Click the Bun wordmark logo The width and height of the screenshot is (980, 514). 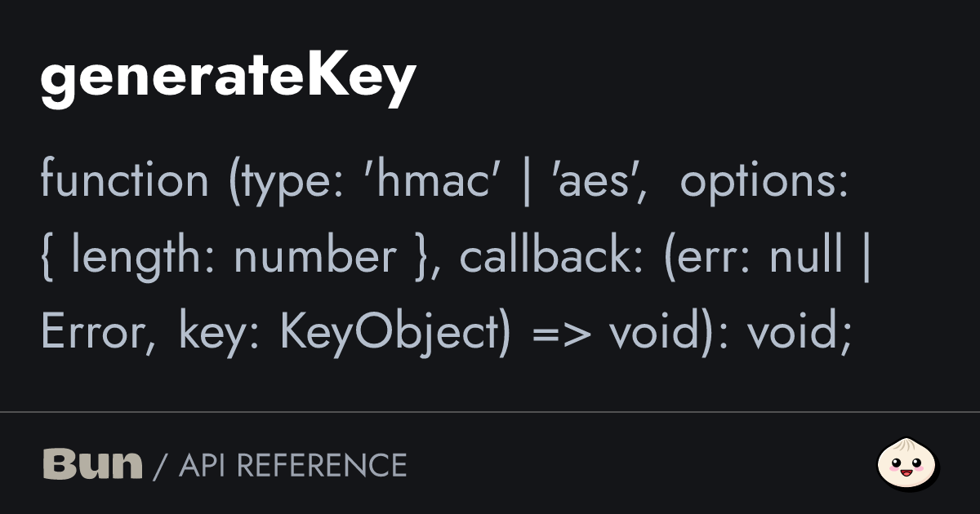point(91,464)
